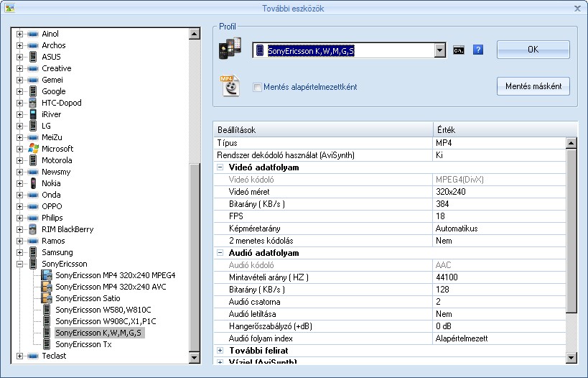Click the Archos player icon
588x378 pixels.
coord(33,45)
